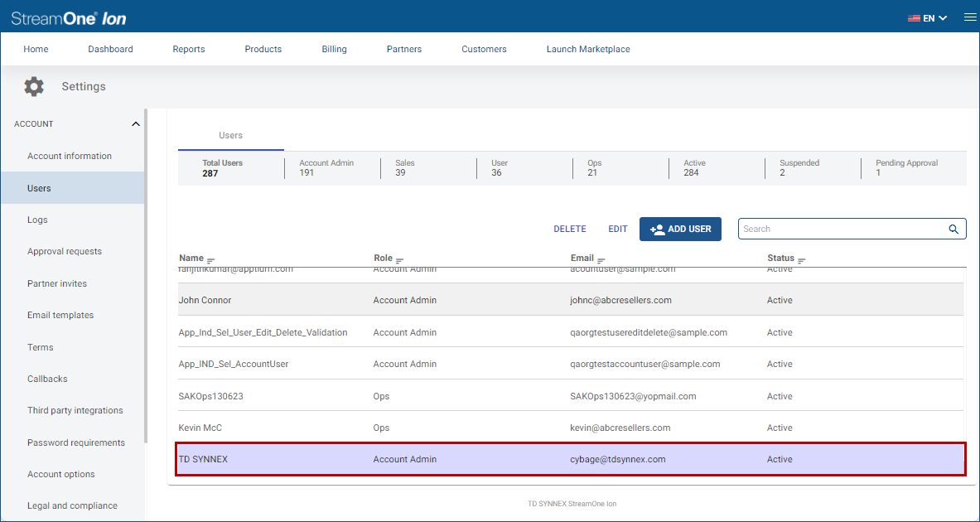Select App_IND_Sel_AccountUser row

coord(571,364)
